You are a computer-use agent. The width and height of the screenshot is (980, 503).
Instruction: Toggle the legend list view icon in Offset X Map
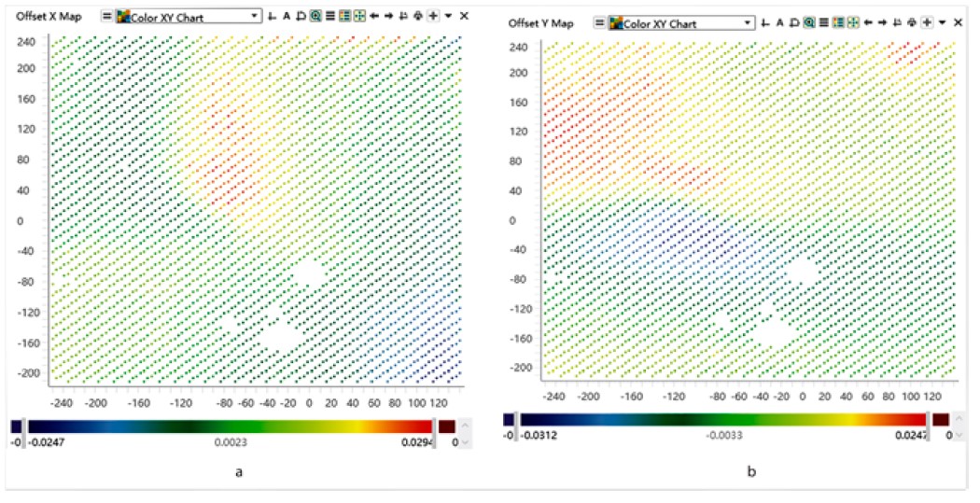point(344,16)
